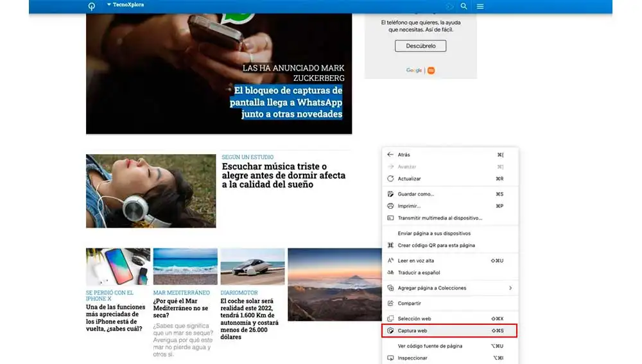Open the TecnoXplora section dropdown
The image size is (642, 364).
pyautogui.click(x=125, y=4)
